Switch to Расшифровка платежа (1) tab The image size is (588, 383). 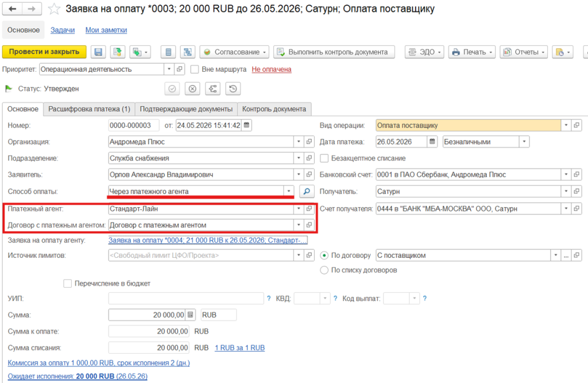pos(89,109)
